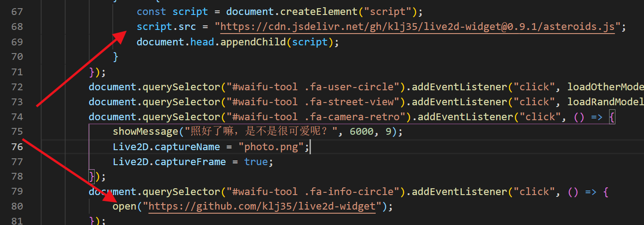Click line number 70 in the gutter
The width and height of the screenshot is (644, 225).
pyautogui.click(x=17, y=57)
